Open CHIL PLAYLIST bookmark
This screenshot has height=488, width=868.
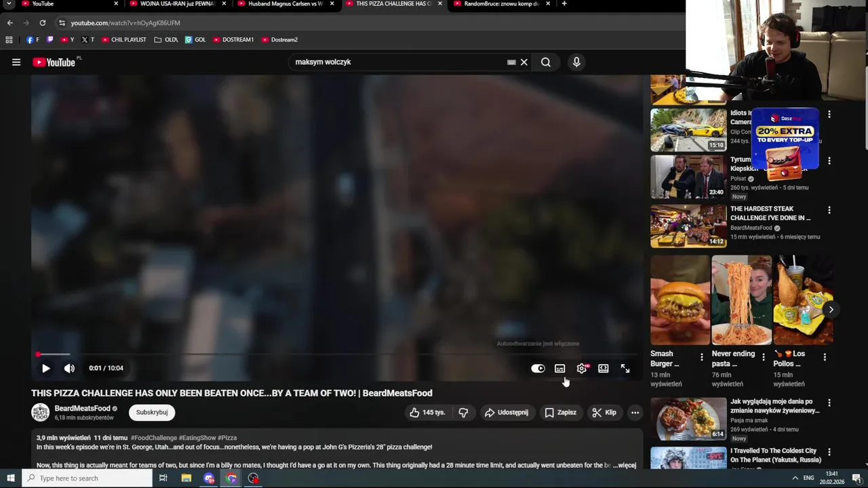click(124, 40)
